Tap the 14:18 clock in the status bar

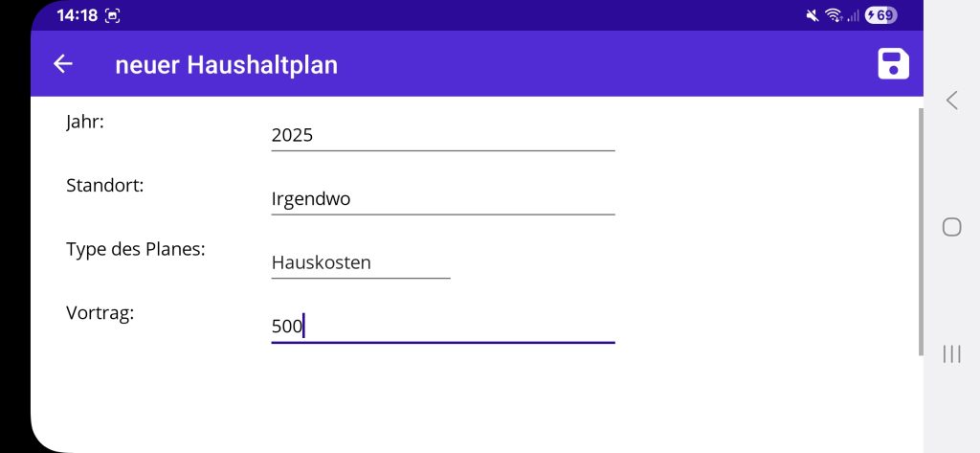76,15
